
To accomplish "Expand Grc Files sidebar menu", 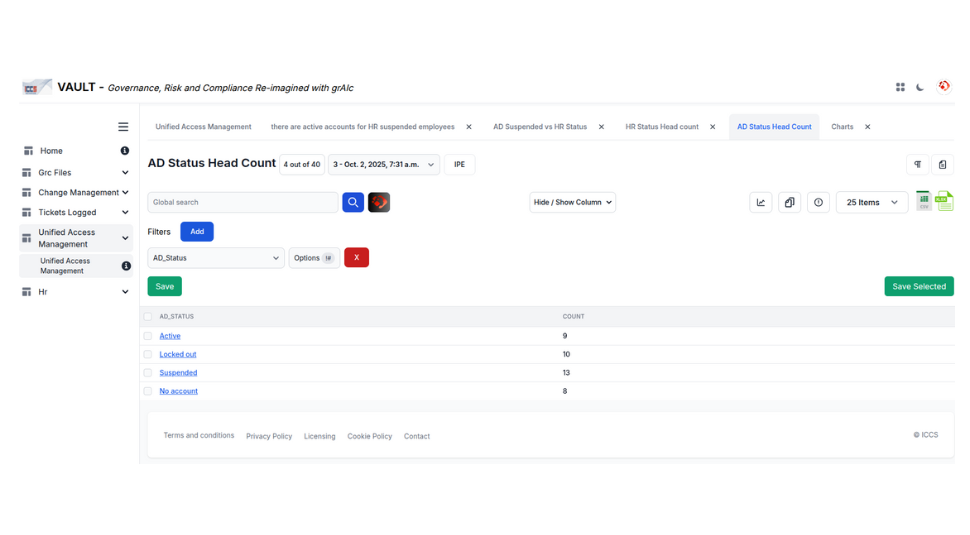I will [125, 173].
